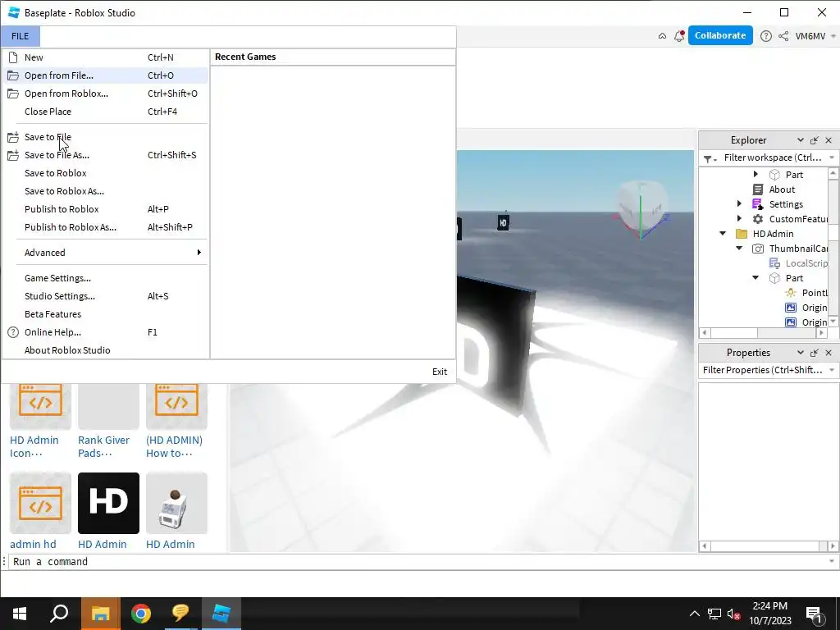Click the Explorer filter funnel icon

[x=710, y=158]
